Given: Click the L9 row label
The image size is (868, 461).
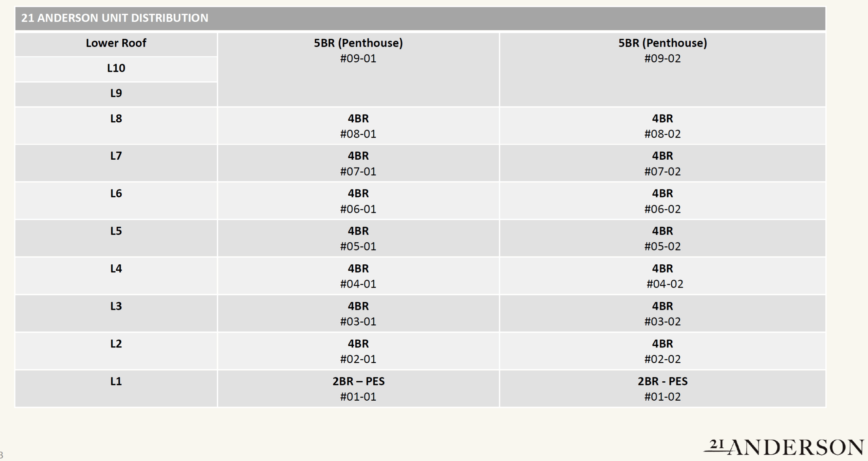Looking at the screenshot, I should pos(116,93).
